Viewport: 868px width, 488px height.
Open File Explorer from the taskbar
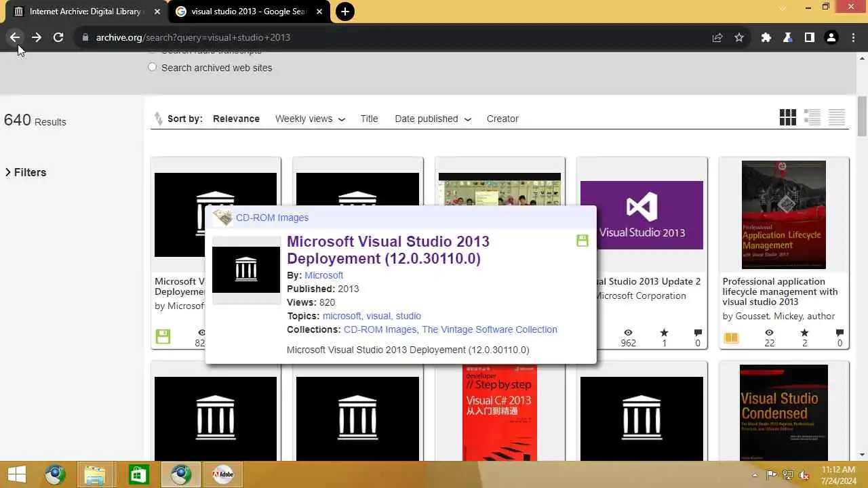tap(96, 474)
